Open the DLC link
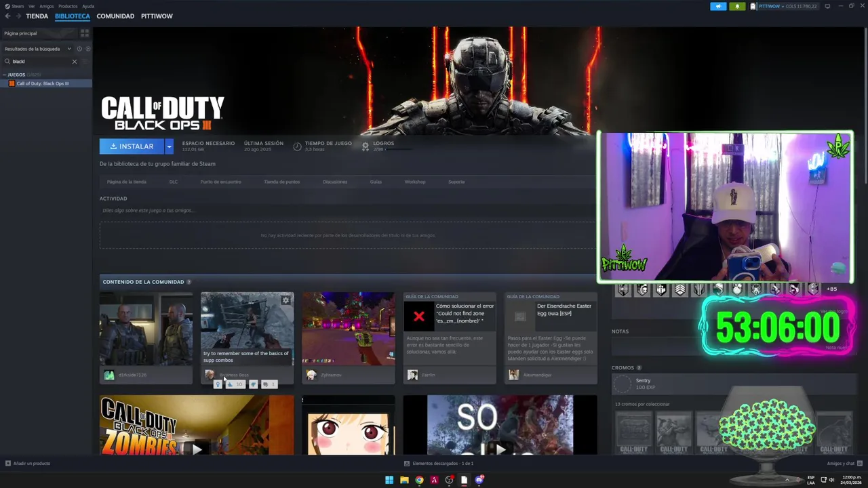This screenshot has width=868, height=488. point(174,182)
